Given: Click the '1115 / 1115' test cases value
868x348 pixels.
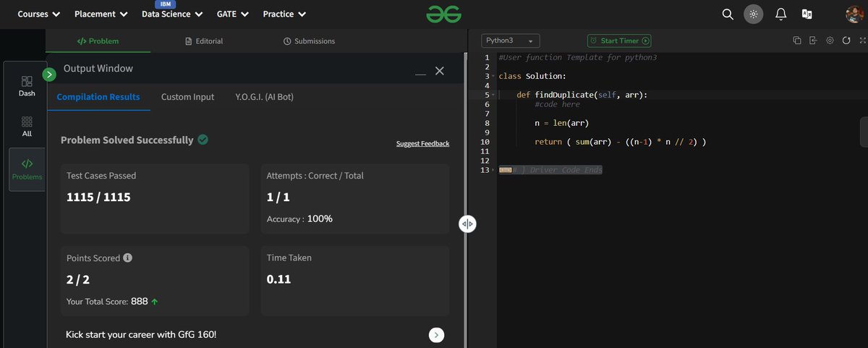Looking at the screenshot, I should coord(98,197).
